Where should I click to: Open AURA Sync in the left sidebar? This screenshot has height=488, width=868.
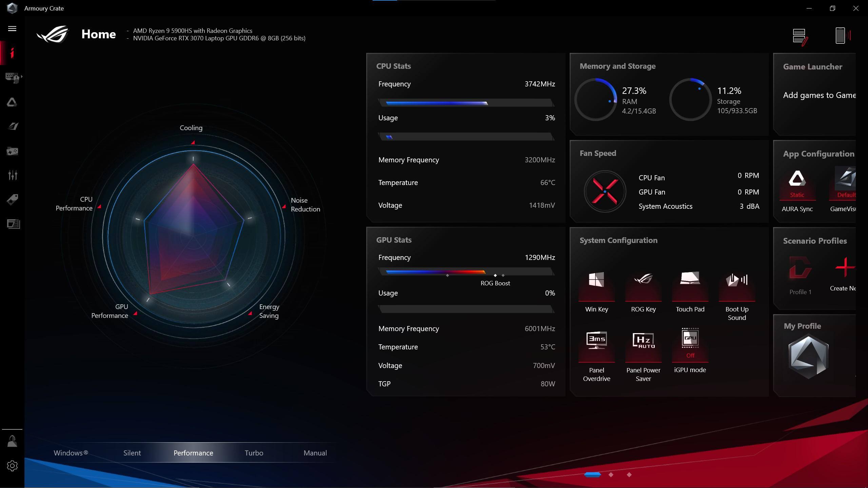tap(12, 102)
